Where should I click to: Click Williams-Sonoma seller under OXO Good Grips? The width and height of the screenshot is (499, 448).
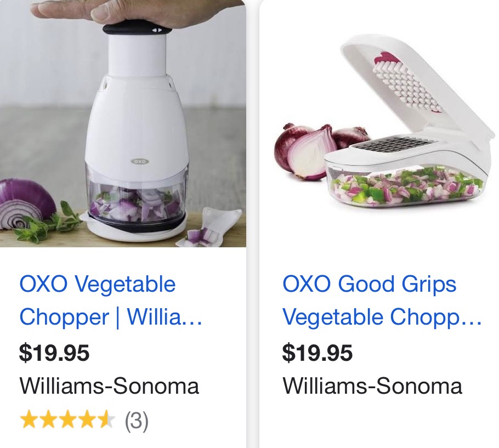point(372,386)
